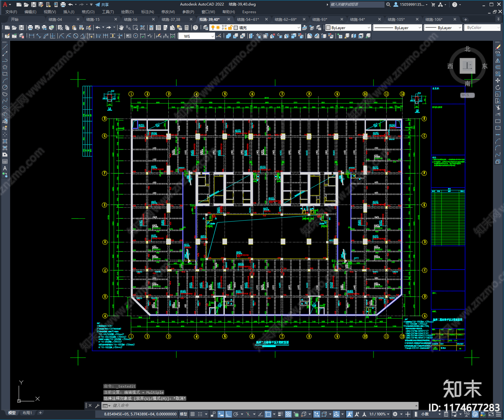Switch to the 结施-54~61* drawing tab
504x420 pixels.
[x=248, y=19]
